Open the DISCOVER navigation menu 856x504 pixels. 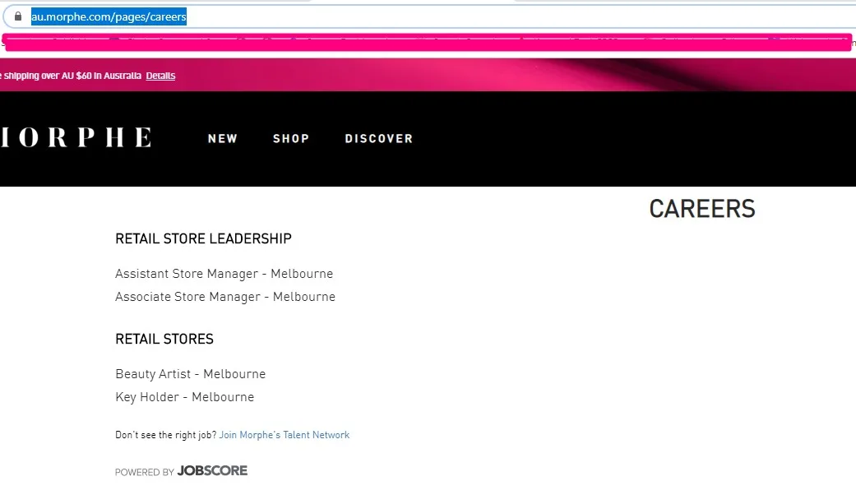(x=378, y=139)
